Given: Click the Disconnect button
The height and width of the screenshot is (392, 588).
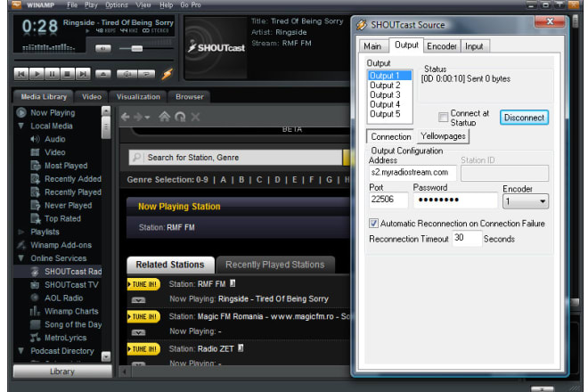Looking at the screenshot, I should point(524,118).
